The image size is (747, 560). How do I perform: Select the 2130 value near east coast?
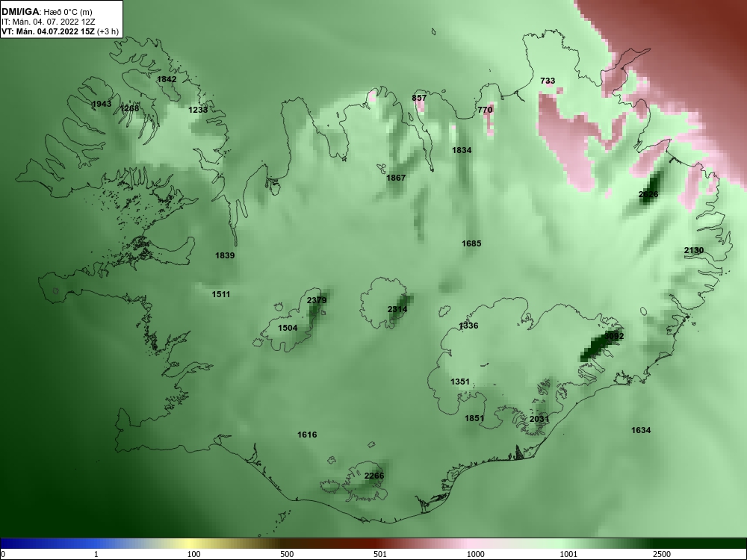pos(694,250)
